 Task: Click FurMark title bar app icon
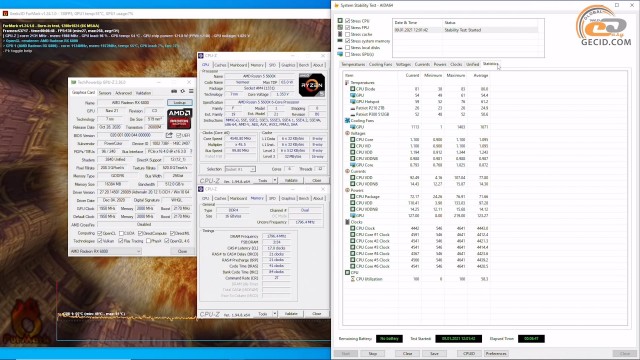click(x=5, y=13)
